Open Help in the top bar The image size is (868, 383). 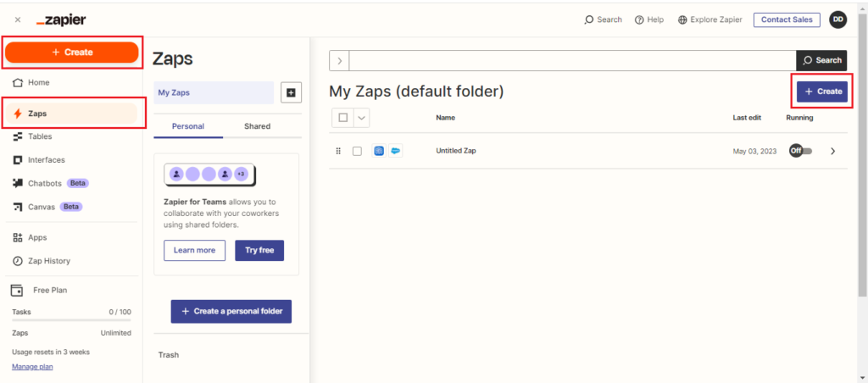pyautogui.click(x=649, y=20)
